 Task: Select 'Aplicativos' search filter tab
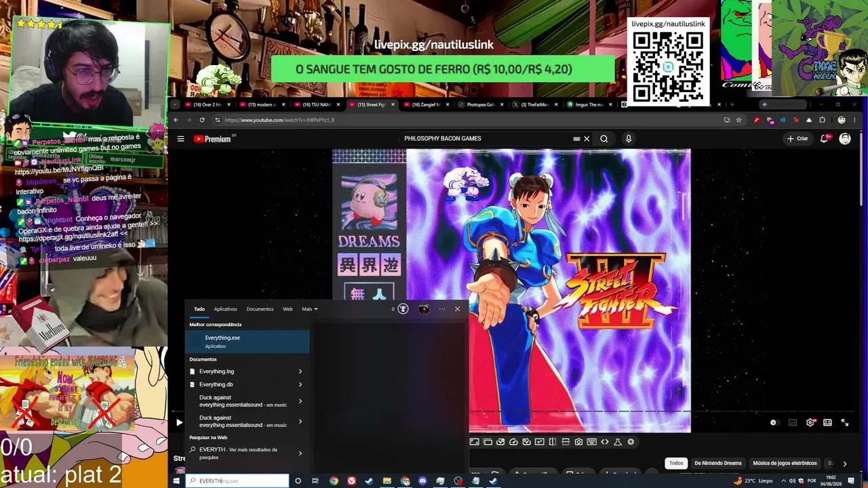[x=226, y=309]
